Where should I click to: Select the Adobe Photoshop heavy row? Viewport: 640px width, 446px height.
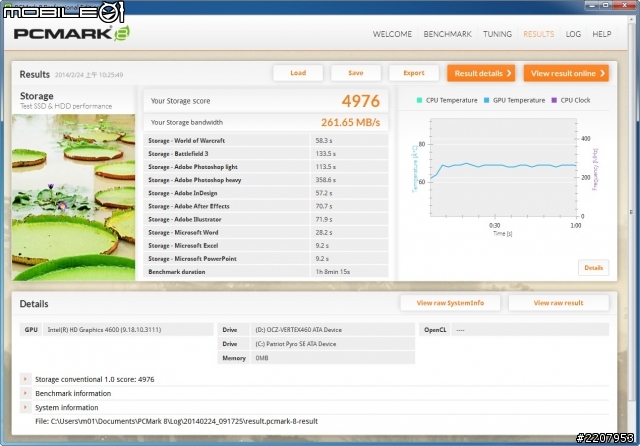[266, 180]
